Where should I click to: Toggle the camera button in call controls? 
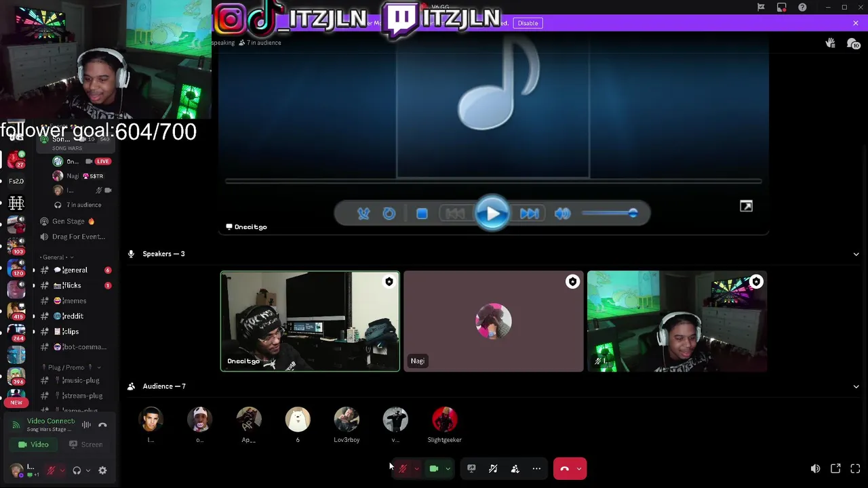(434, 468)
